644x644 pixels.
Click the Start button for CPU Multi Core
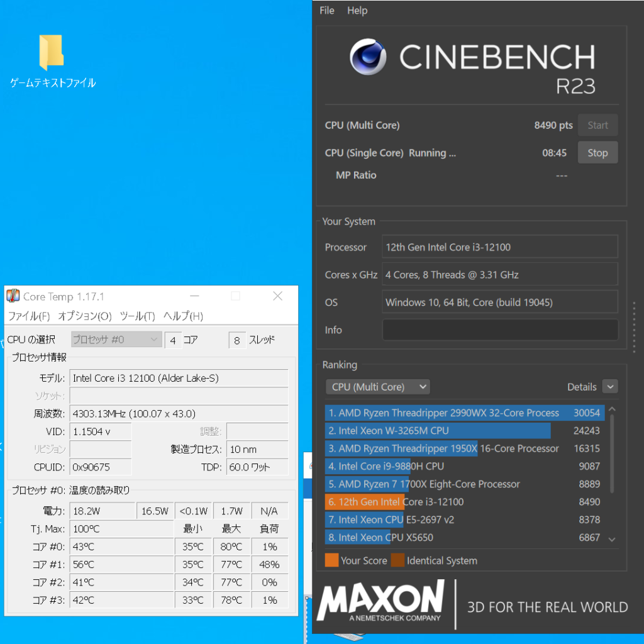(597, 125)
